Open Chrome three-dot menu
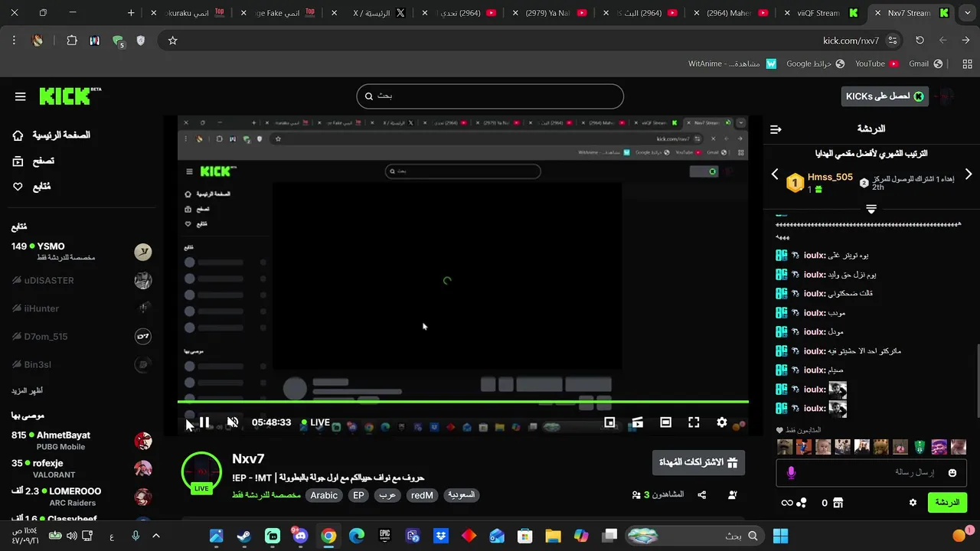This screenshot has width=980, height=551. click(x=14, y=41)
